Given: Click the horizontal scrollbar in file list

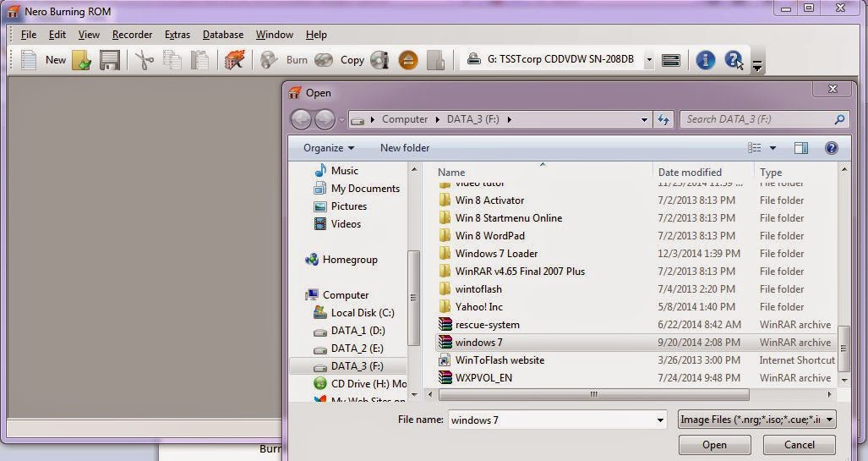Looking at the screenshot, I should [593, 394].
